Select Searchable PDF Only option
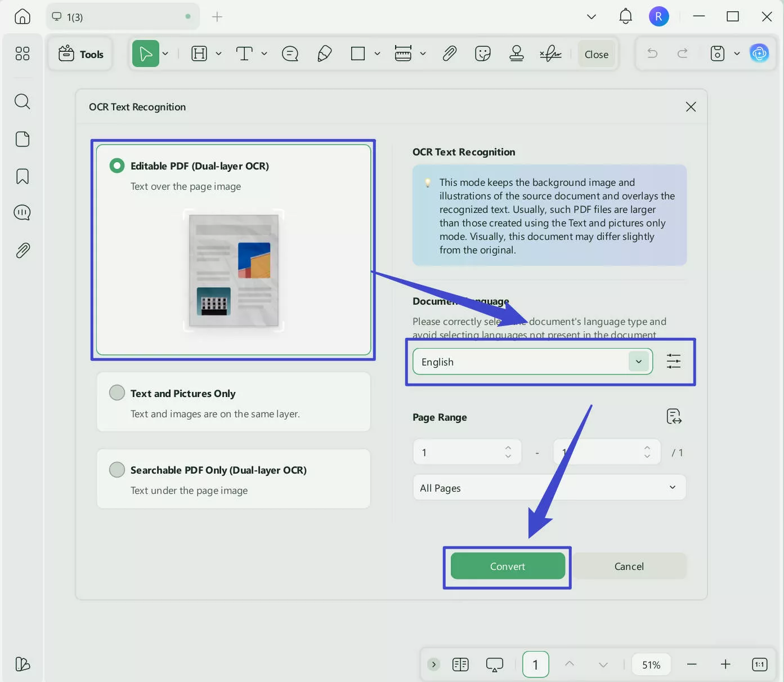Image resolution: width=784 pixels, height=682 pixels. pyautogui.click(x=117, y=469)
